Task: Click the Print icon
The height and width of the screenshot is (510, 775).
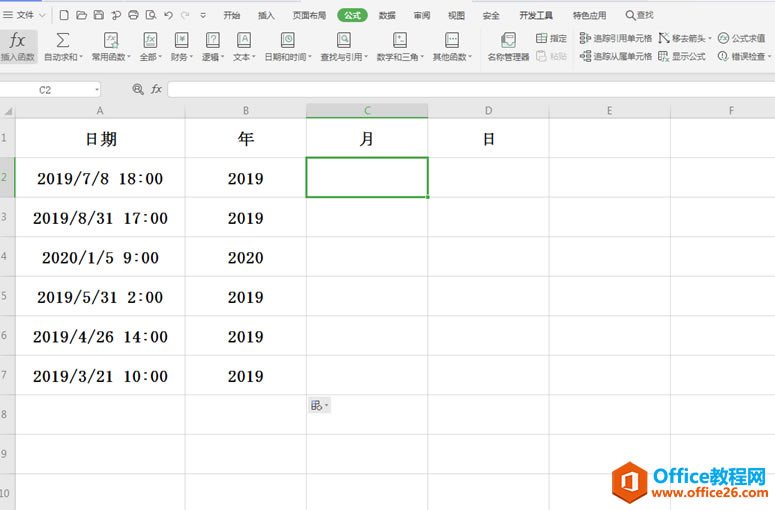Action: (x=133, y=15)
